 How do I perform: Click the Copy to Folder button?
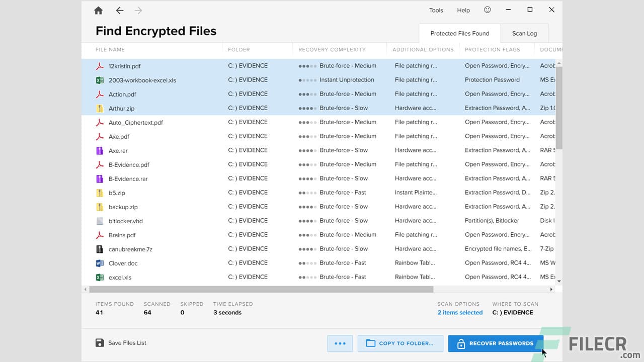click(400, 343)
